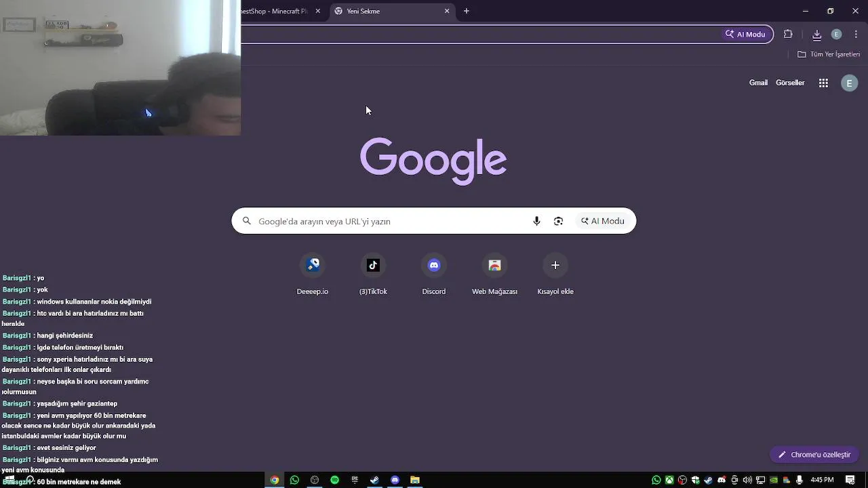The height and width of the screenshot is (488, 868).
Task: Add a new shortcut with Kısayol ekle
Action: click(555, 275)
